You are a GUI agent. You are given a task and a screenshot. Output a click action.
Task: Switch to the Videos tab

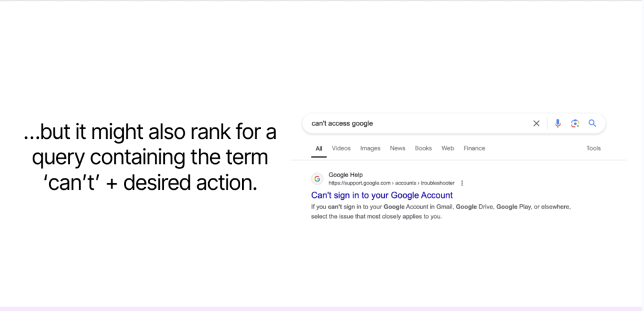(341, 148)
